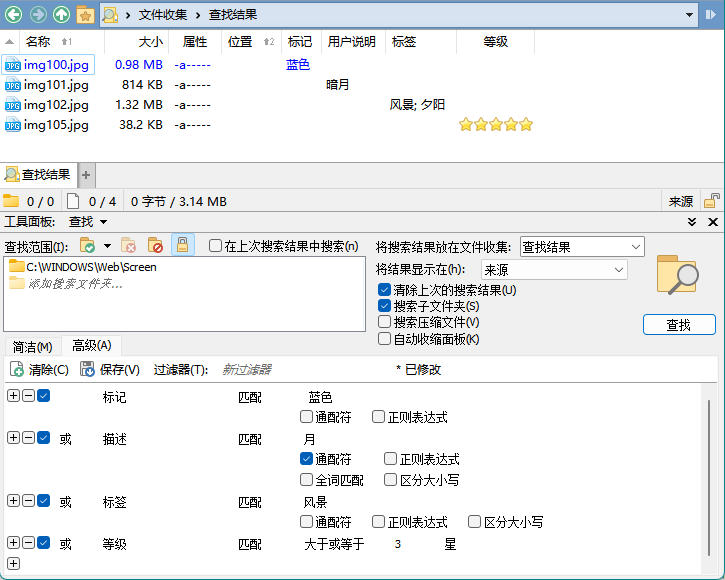Expand the file collection 查找结果 combo box
Viewport: 725px width, 580px height.
point(582,247)
